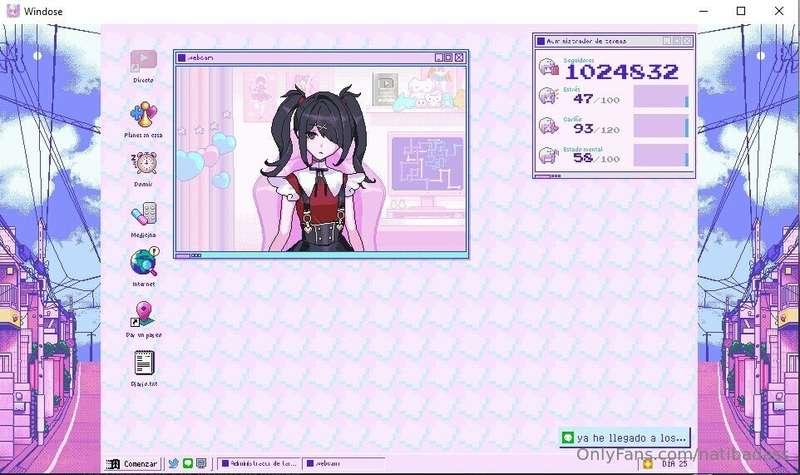The width and height of the screenshot is (800, 475).
Task: Click the DIA 25 day indicator
Action: pos(674,464)
